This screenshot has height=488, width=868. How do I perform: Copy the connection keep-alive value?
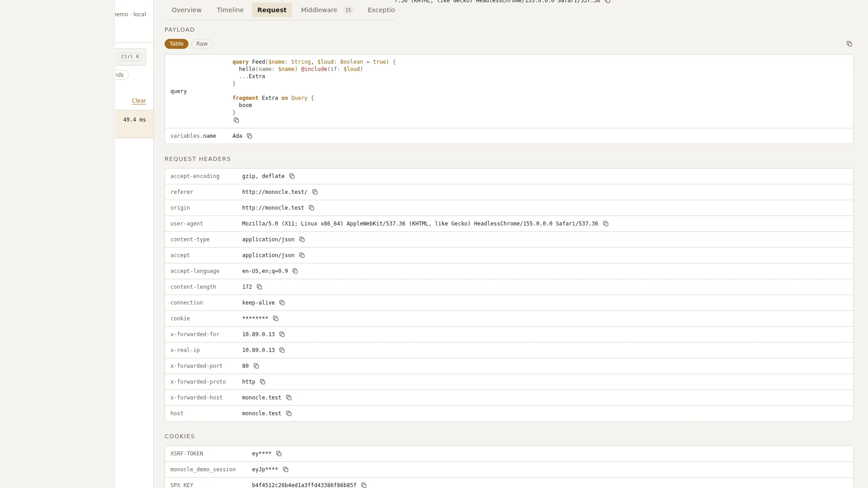(x=282, y=303)
